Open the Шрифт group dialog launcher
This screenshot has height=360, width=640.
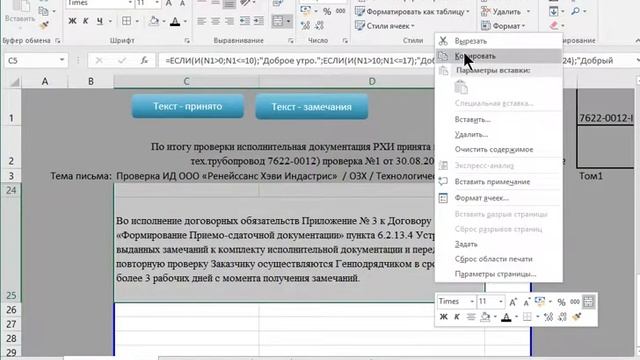pos(187,41)
